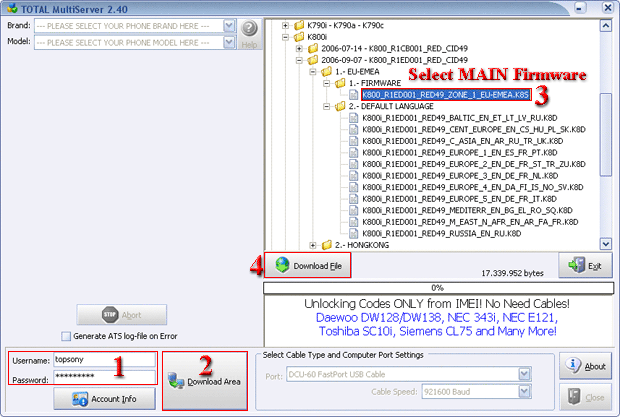
Task: Click the Daewoo DW128/DW138 unlocking codes ad link
Action: pyautogui.click(x=437, y=318)
